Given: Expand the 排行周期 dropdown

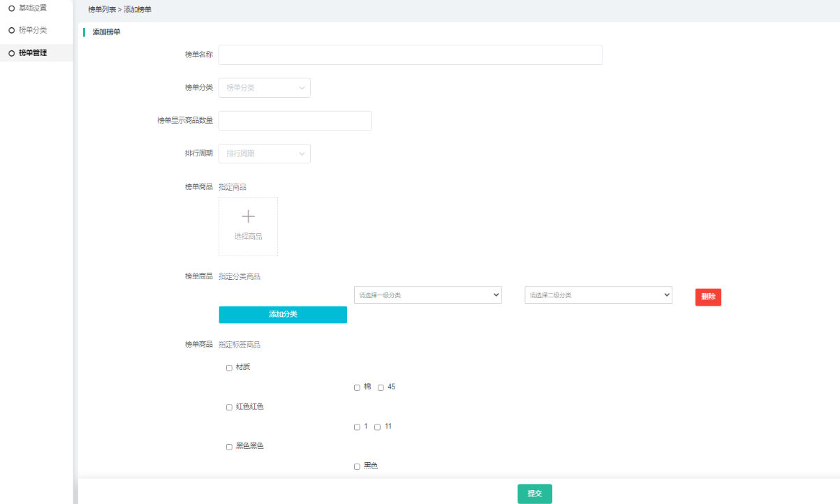Looking at the screenshot, I should (x=265, y=154).
